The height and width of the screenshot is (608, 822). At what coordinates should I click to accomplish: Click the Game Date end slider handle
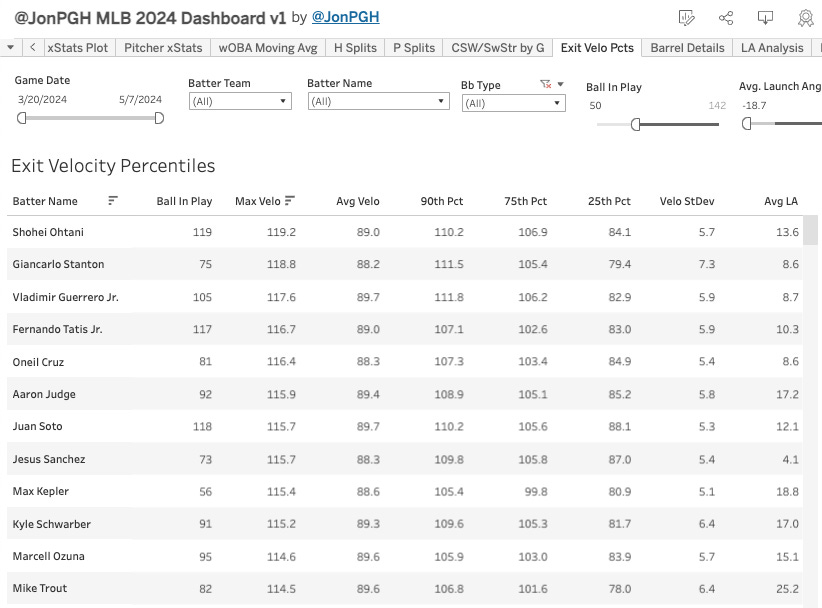point(159,118)
